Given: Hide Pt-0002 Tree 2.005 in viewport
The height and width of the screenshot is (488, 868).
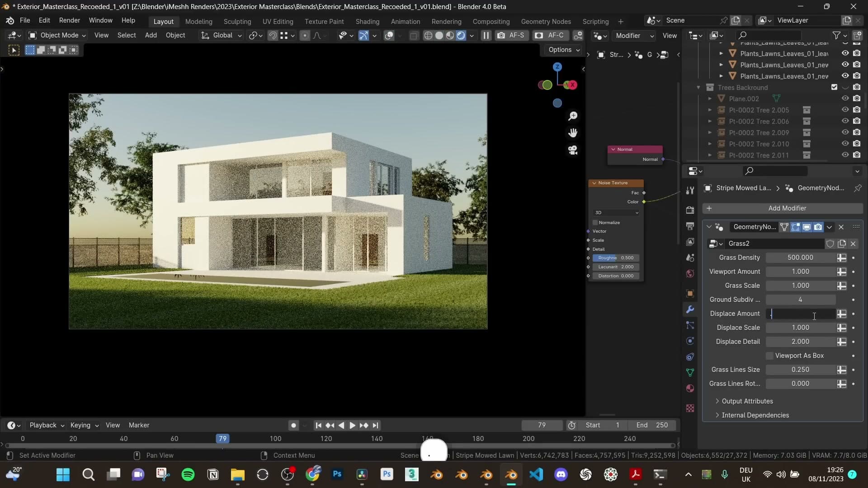Looking at the screenshot, I should click(x=845, y=110).
